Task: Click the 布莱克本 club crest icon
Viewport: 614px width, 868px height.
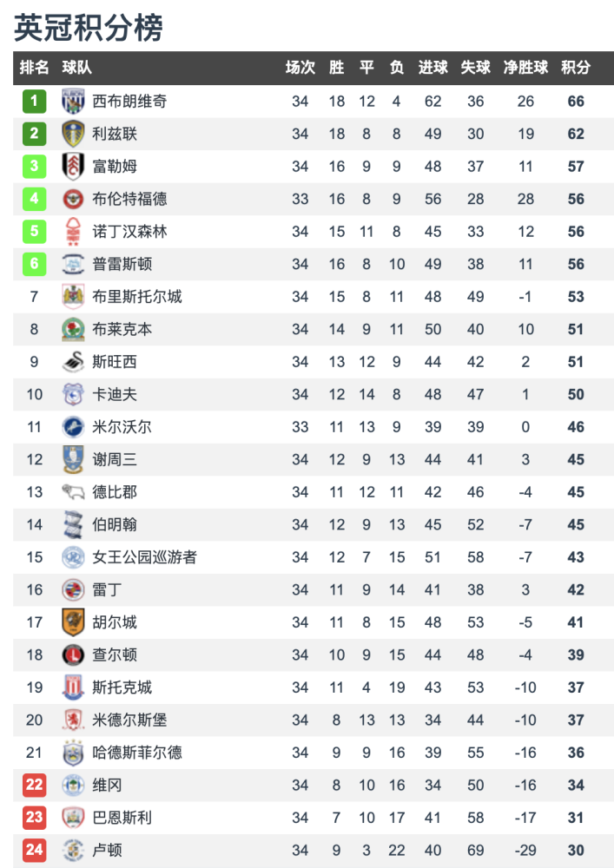Action: (x=73, y=329)
